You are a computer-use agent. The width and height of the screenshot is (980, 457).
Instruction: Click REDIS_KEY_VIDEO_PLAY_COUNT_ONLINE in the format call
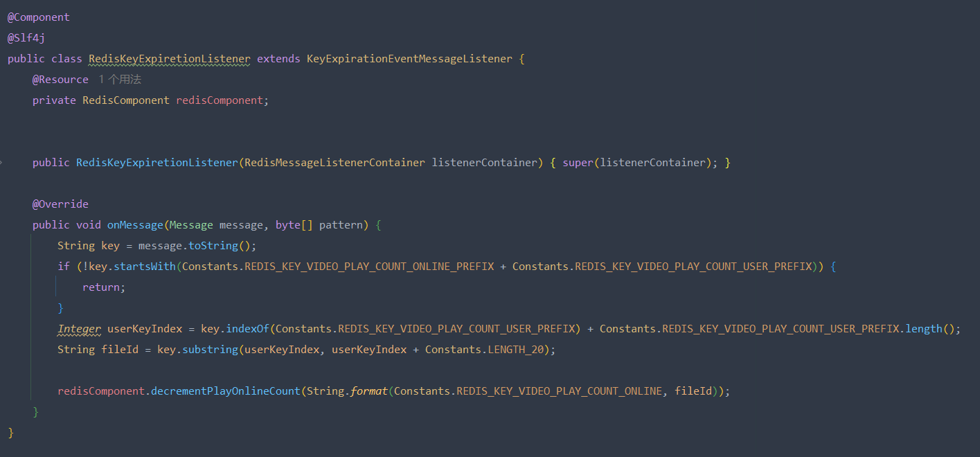coord(559,391)
